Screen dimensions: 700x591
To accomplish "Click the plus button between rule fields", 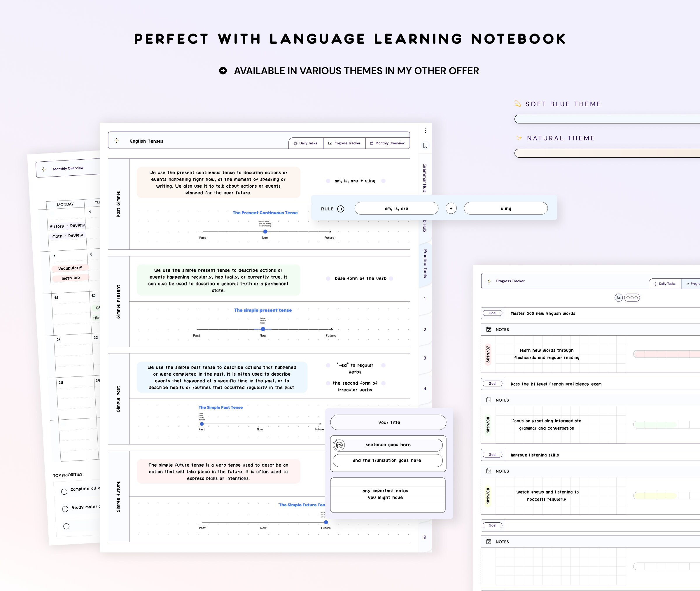I will [x=451, y=208].
